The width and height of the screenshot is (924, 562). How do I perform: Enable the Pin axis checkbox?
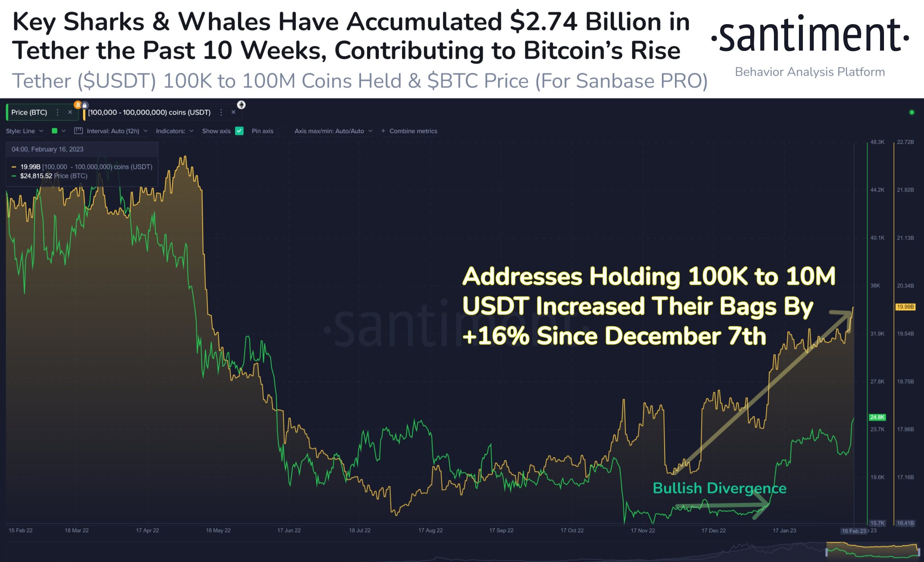point(282,131)
